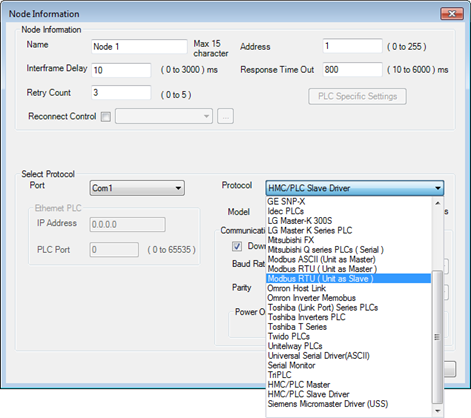Click the Interframe Delay field

tap(121, 70)
